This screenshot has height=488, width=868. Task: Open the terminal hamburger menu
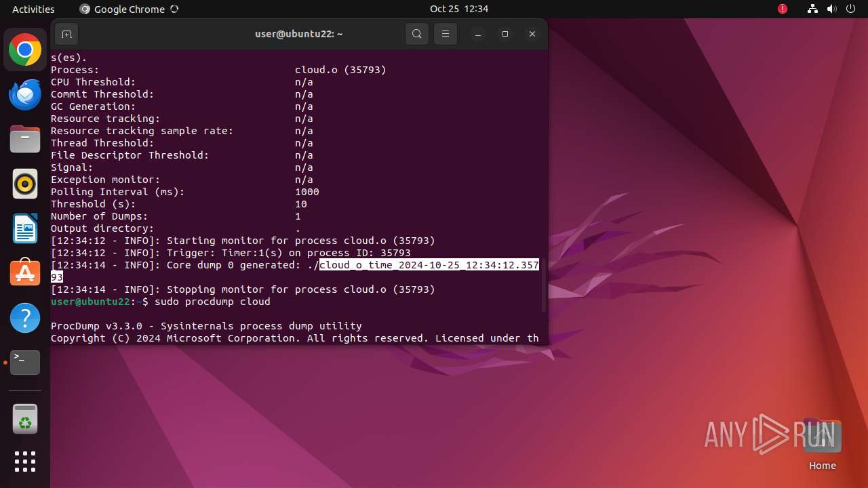click(x=446, y=34)
